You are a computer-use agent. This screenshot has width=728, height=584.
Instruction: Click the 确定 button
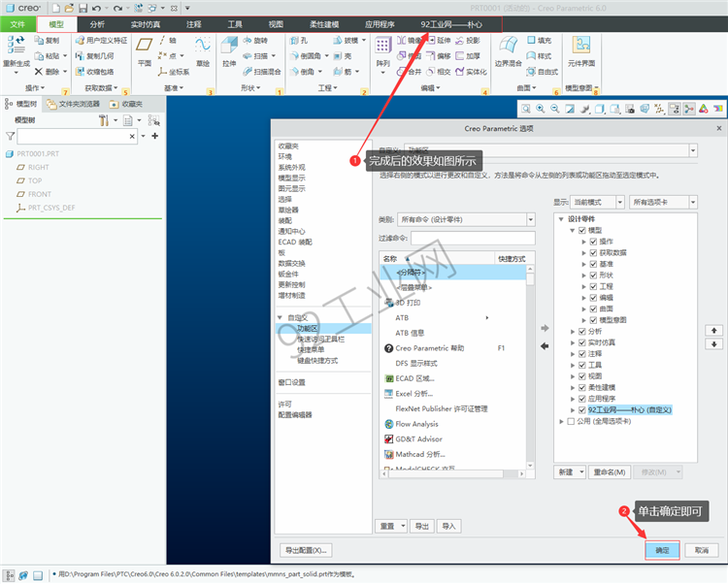[x=662, y=551]
